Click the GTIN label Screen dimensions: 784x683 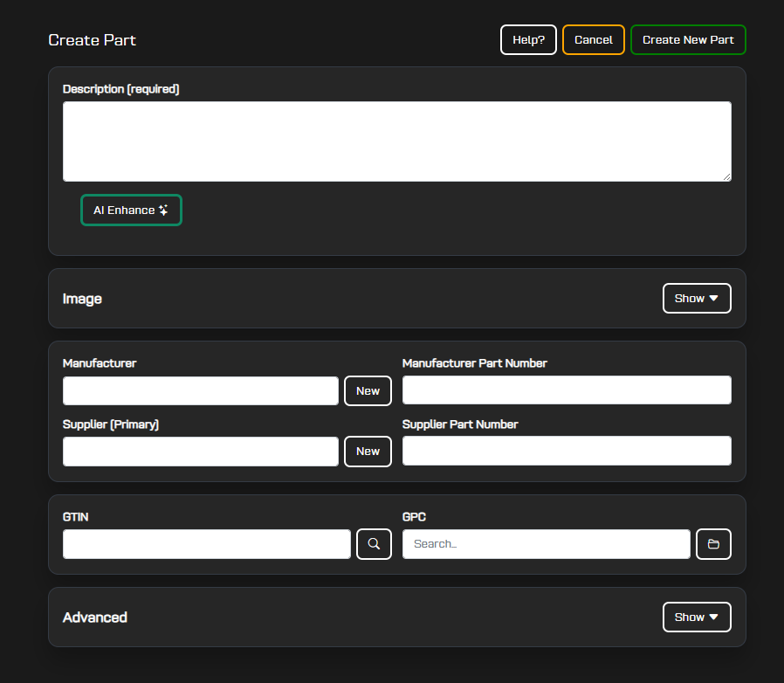coord(75,517)
